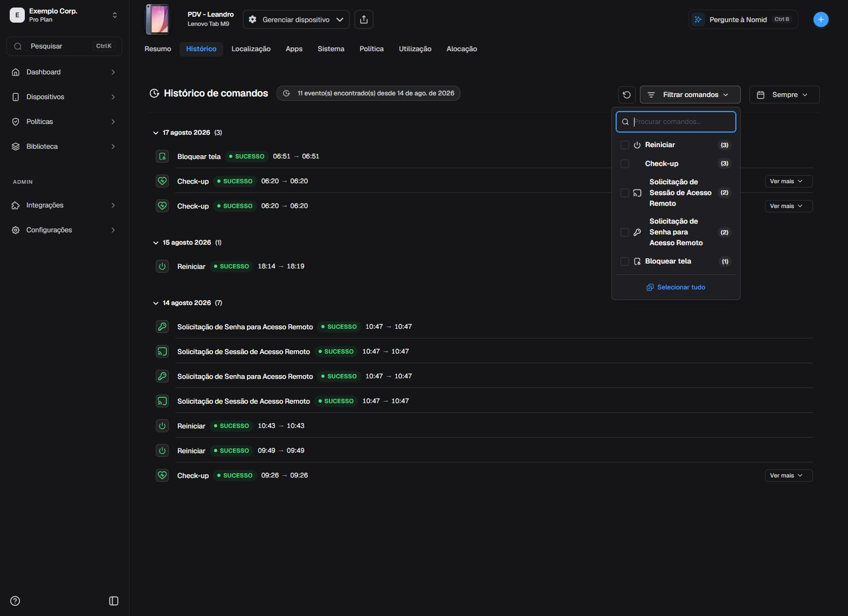Open the Utilização tab
This screenshot has width=848, height=616.
click(x=415, y=49)
